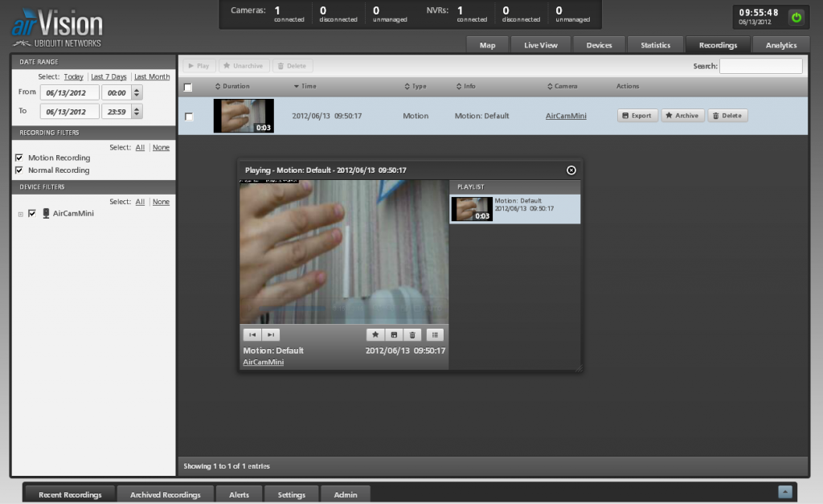
Task: Uncheck the Normal Recording filter
Action: click(x=19, y=170)
